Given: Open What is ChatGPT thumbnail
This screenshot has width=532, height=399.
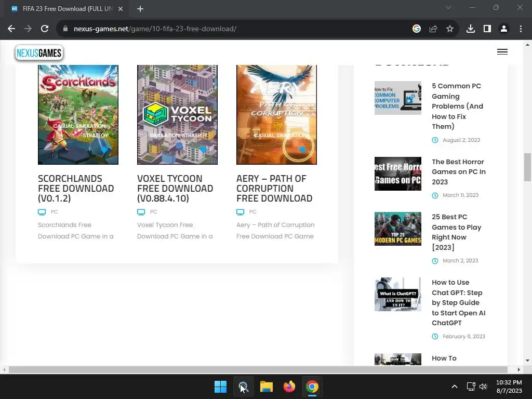Looking at the screenshot, I should (398, 294).
